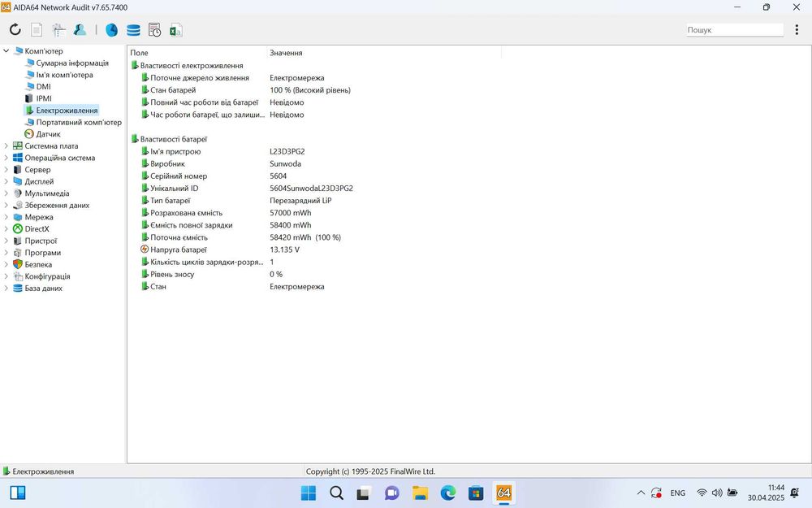This screenshot has width=812, height=508.
Task: Click the Безпека shield icon in tree
Action: click(18, 264)
